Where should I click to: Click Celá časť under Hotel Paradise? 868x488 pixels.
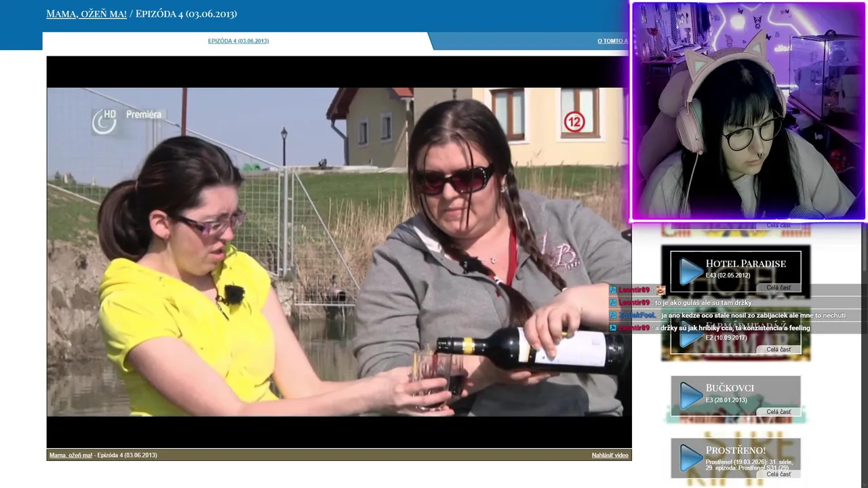pyautogui.click(x=778, y=287)
